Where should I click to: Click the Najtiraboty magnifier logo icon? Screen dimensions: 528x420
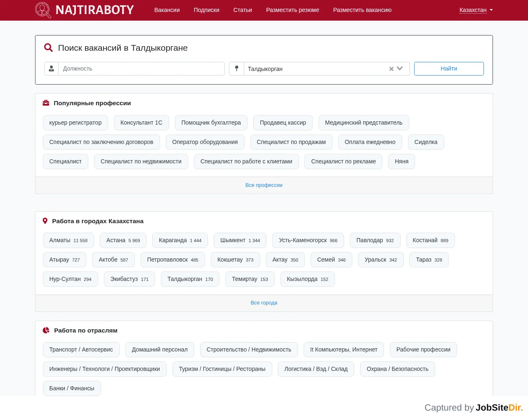[43, 10]
